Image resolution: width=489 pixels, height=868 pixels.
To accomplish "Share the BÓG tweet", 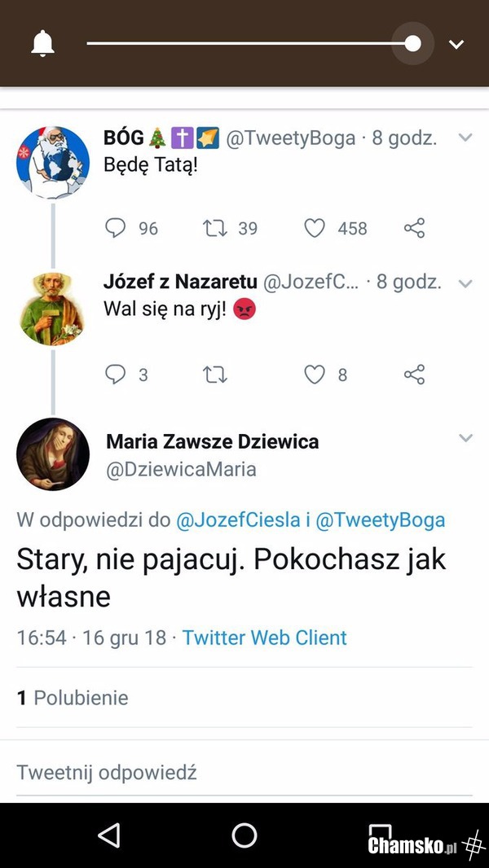I will pos(415,228).
